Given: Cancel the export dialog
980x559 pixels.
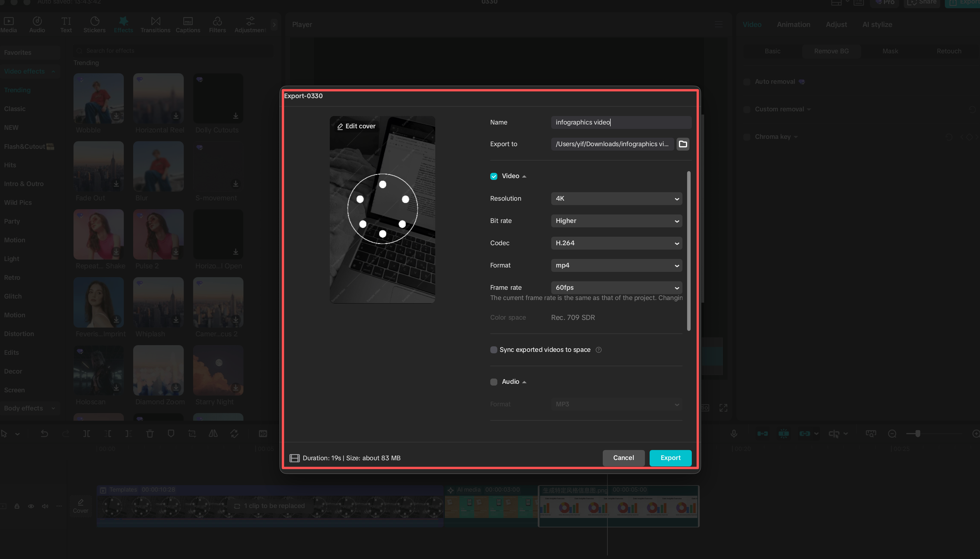Looking at the screenshot, I should (623, 458).
